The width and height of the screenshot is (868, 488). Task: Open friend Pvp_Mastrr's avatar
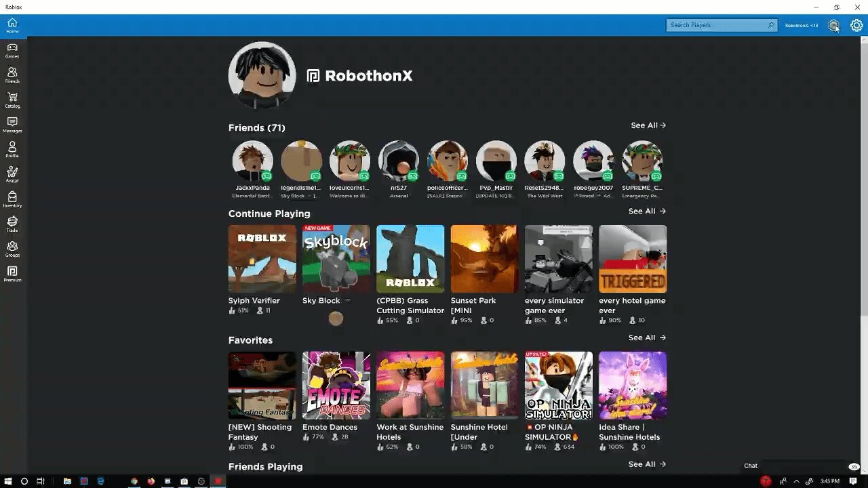point(496,161)
